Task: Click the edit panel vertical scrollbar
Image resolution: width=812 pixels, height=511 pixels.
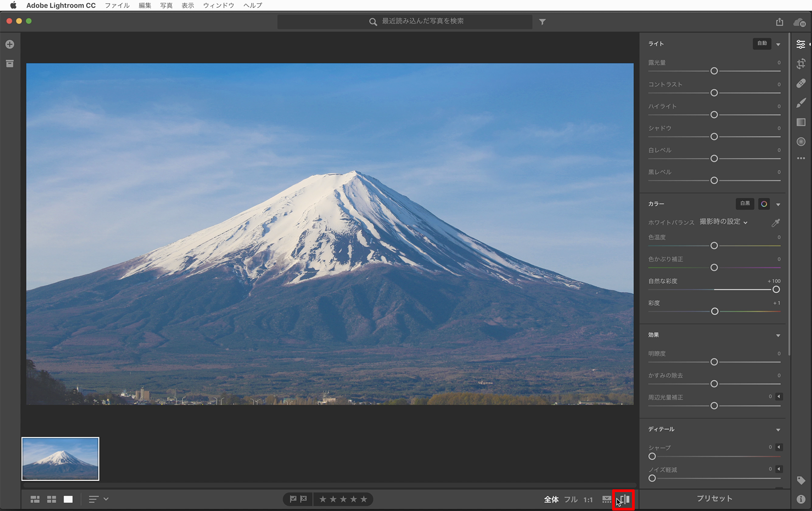Action: (789, 194)
